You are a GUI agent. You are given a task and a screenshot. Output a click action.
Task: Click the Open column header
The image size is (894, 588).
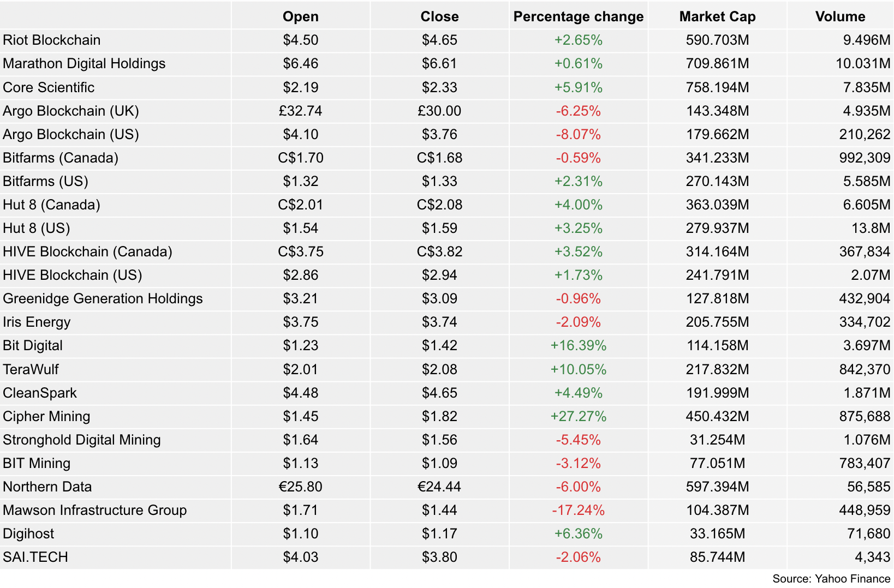300,16
